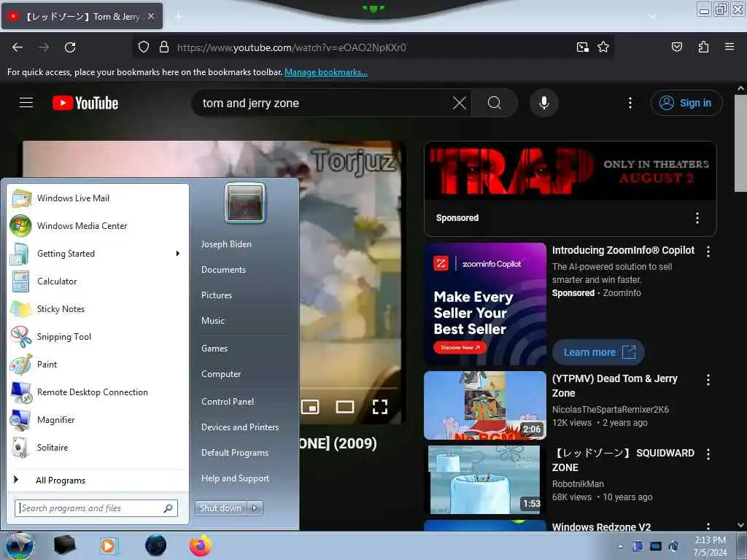Click the YouTube search magnifier button
Viewport: 747px width, 560px height.
495,103
